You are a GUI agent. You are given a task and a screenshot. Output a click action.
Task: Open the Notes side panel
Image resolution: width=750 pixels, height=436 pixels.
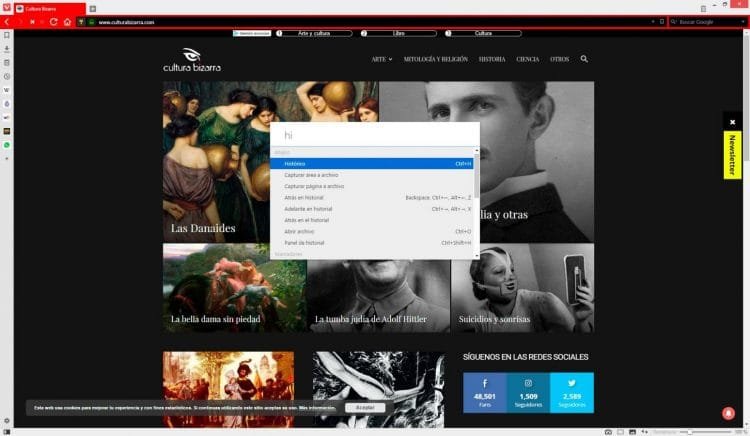(7, 63)
